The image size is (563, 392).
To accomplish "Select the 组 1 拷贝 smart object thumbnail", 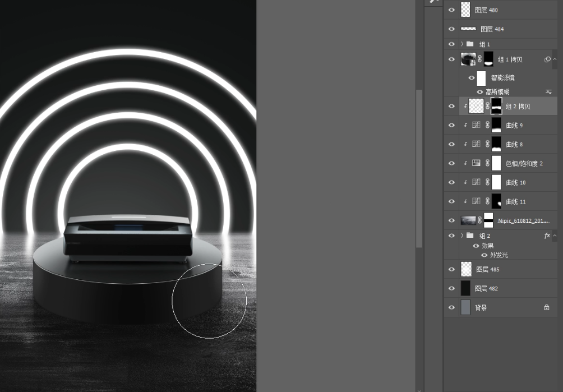I will [x=468, y=59].
